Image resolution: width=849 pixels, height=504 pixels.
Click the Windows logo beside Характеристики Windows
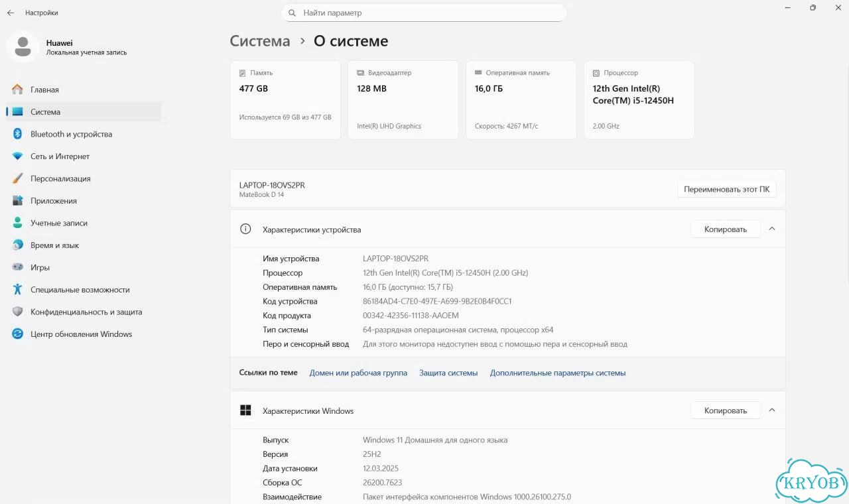pos(245,410)
